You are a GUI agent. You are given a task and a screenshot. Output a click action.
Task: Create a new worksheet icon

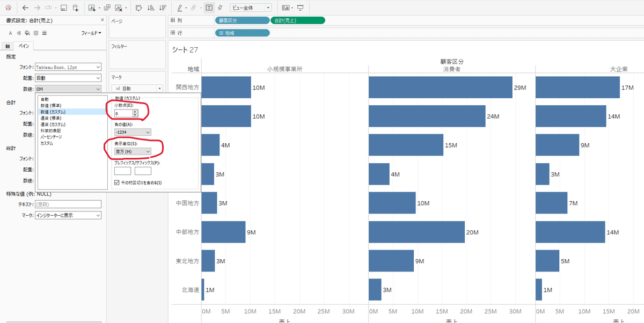92,8
